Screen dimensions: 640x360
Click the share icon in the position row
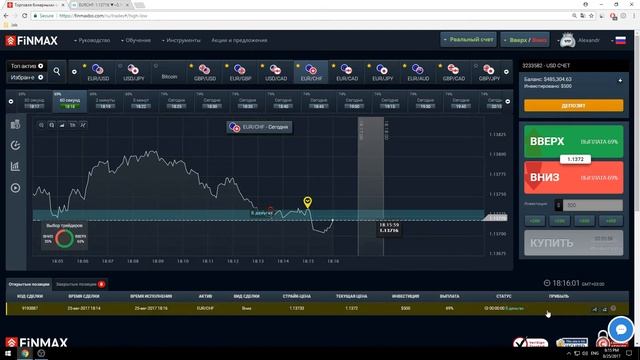pos(595,309)
